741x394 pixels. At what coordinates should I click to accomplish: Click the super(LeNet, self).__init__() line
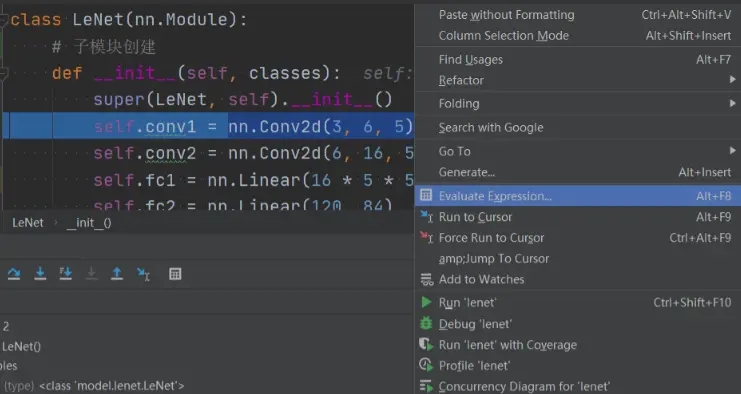coord(242,100)
